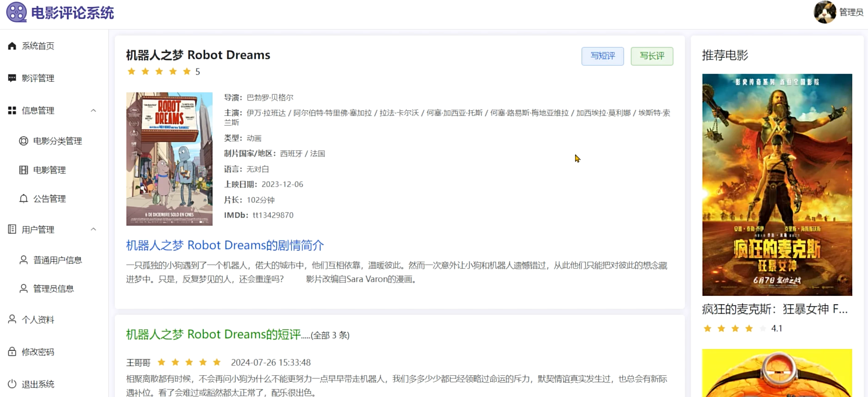
Task: Click the person icon for 个人资料
Action: pyautogui.click(x=12, y=319)
